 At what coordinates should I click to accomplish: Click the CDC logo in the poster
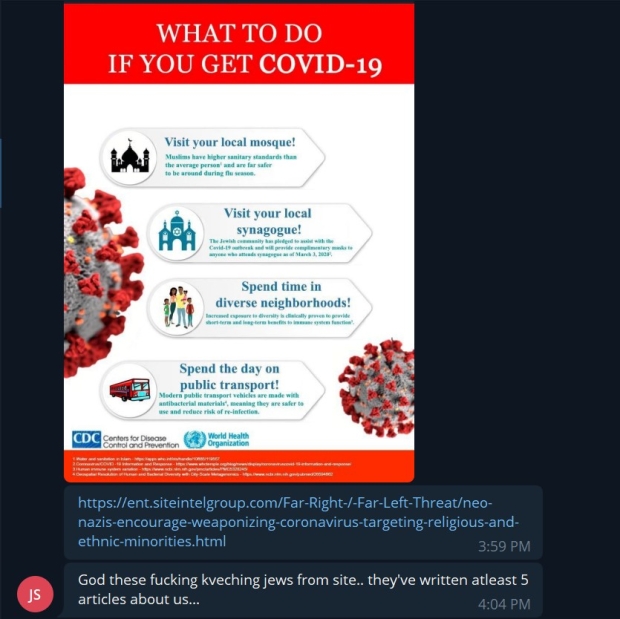[x=86, y=439]
